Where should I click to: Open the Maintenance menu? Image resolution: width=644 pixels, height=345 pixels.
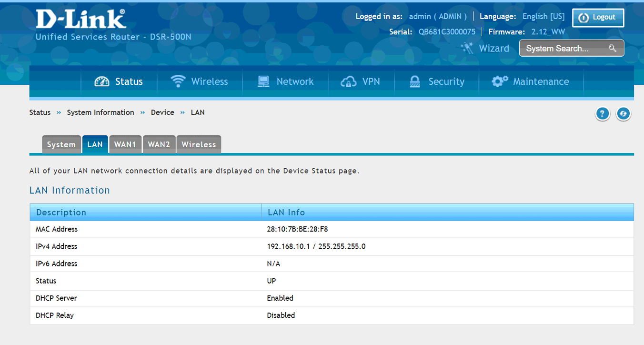531,81
